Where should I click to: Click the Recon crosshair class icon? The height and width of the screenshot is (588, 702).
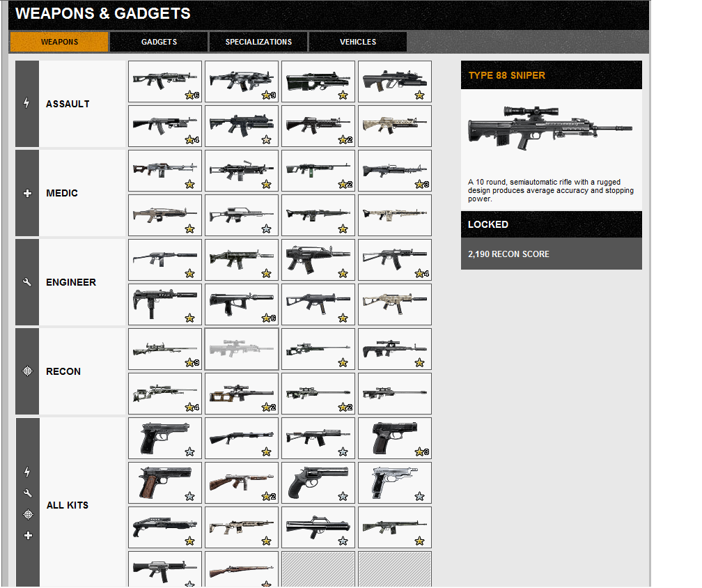tap(27, 371)
